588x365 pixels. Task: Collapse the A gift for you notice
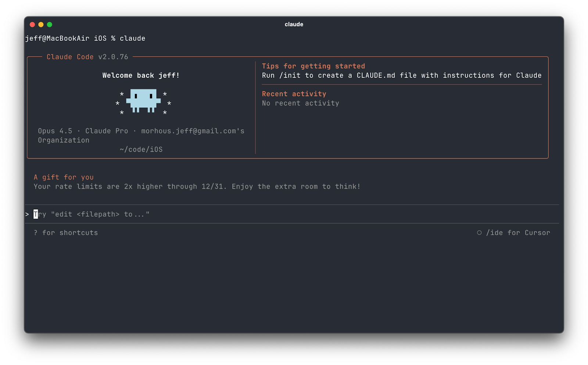pos(63,177)
